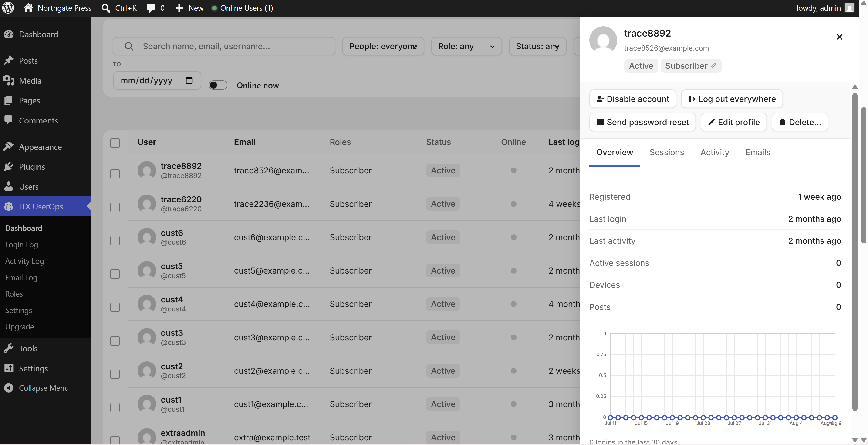Check the cust3 row checkbox
Viewport: 868px width, 445px height.
pyautogui.click(x=115, y=341)
